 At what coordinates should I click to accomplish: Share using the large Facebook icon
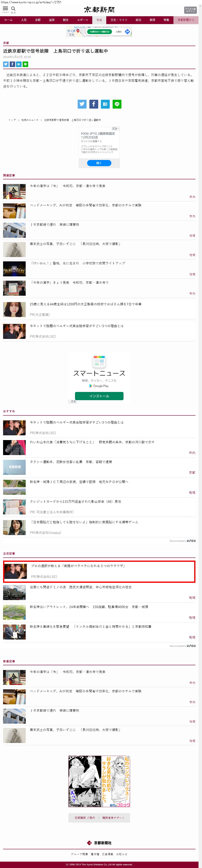tap(93, 104)
